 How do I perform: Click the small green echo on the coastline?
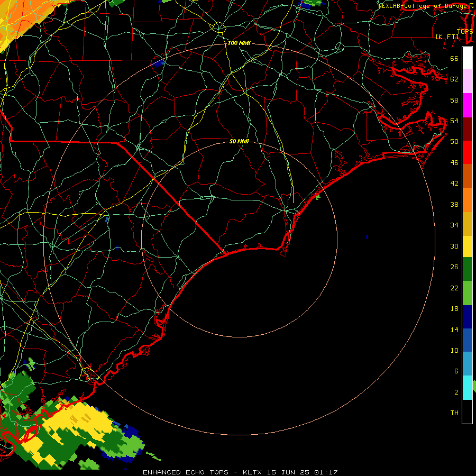[x=318, y=197]
